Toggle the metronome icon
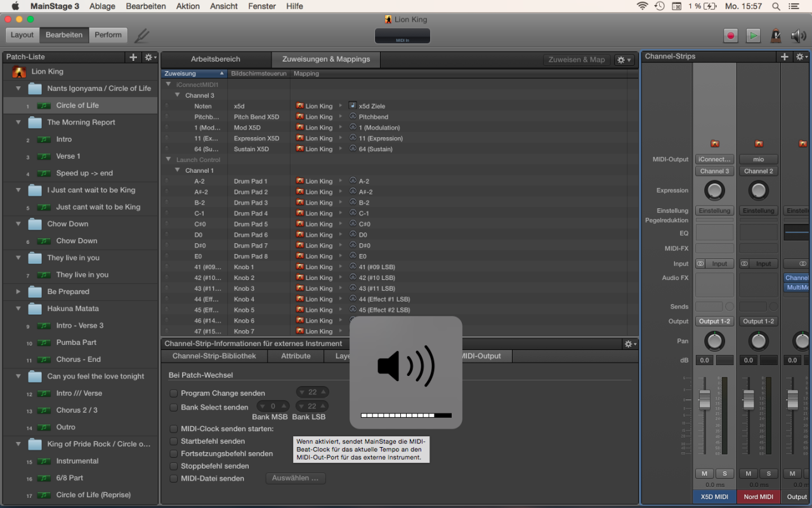Screen dimensions: 812x508 775,36
